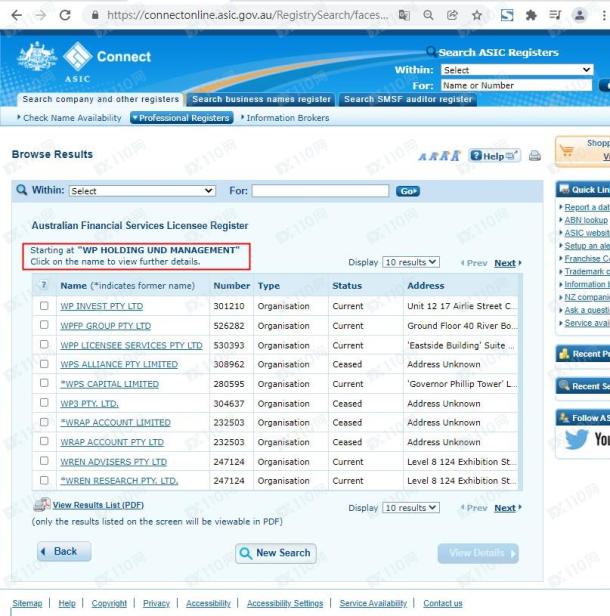The width and height of the screenshot is (610, 616).
Task: Open the top Display 10 results dropdown
Action: click(411, 262)
